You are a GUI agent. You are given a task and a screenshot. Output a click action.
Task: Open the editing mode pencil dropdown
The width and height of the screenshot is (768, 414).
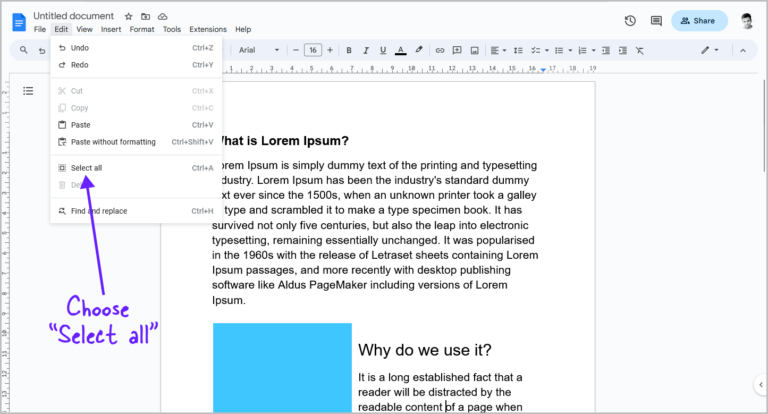click(709, 50)
